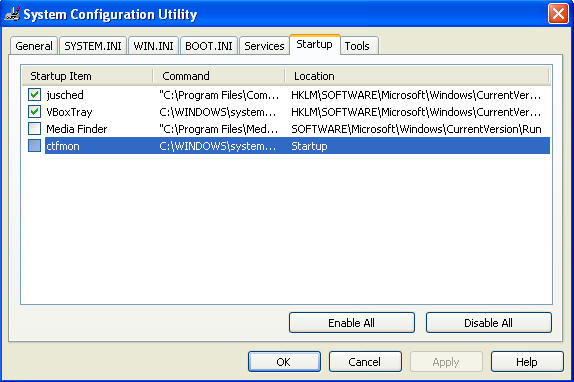This screenshot has height=382, width=574.
Task: Click Media Finder command "C:\Program Files\Med...
Action: click(x=219, y=129)
